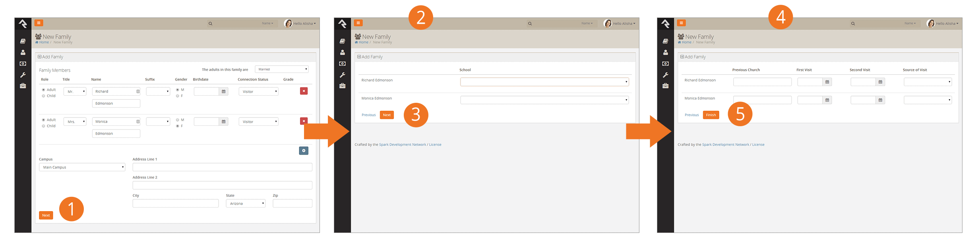Open the Hello Alisha menu on the Previous Church screen
Viewport: 980px width, 252px height.
pos(943,23)
